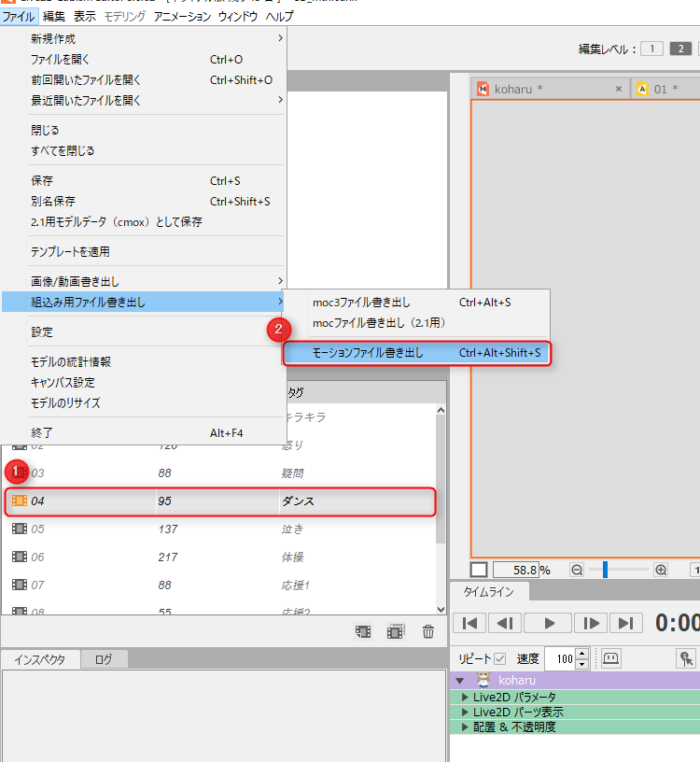Jump to first frame button
Screen dimensions: 700x762
coord(469,623)
